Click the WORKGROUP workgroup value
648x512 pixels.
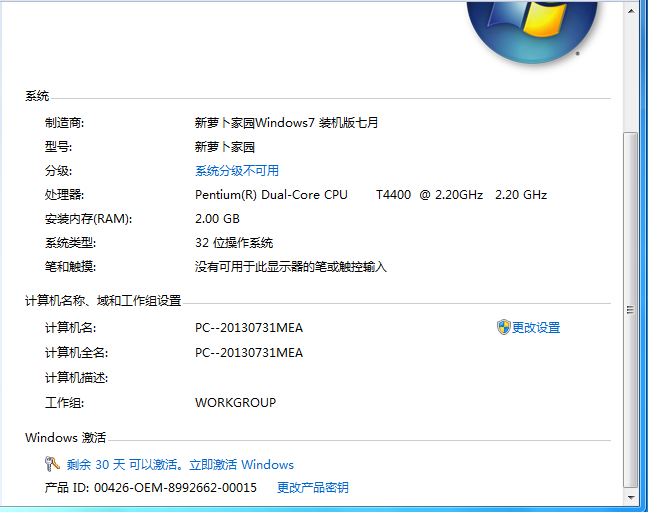pyautogui.click(x=236, y=402)
